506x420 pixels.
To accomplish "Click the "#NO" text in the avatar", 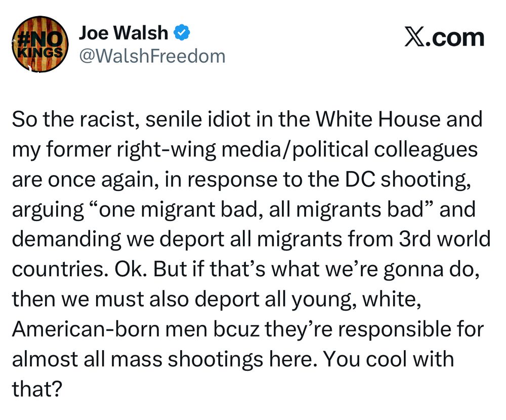I will (40, 39).
